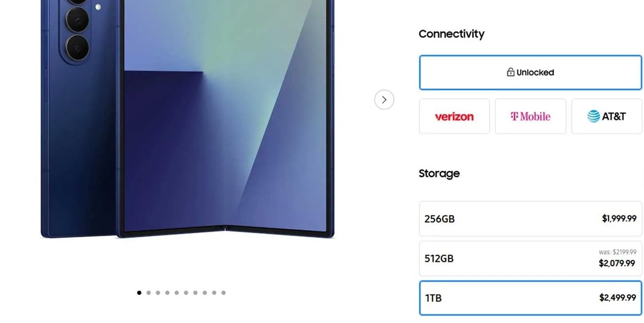Viewport: 644px width, 323px height.
Task: Select the seventh carousel dot
Action: (195, 292)
